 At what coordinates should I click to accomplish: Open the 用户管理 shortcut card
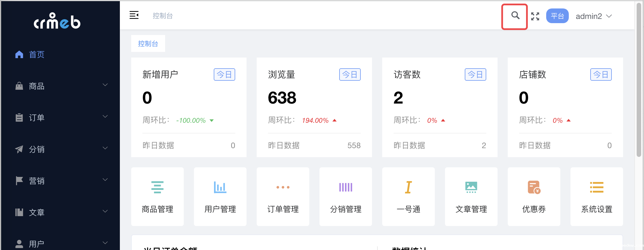pos(220,196)
